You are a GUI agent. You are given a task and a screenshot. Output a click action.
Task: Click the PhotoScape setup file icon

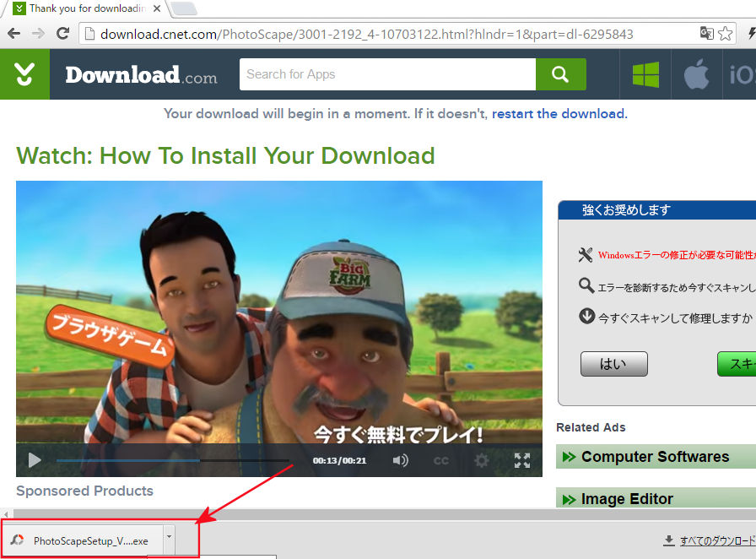[18, 540]
